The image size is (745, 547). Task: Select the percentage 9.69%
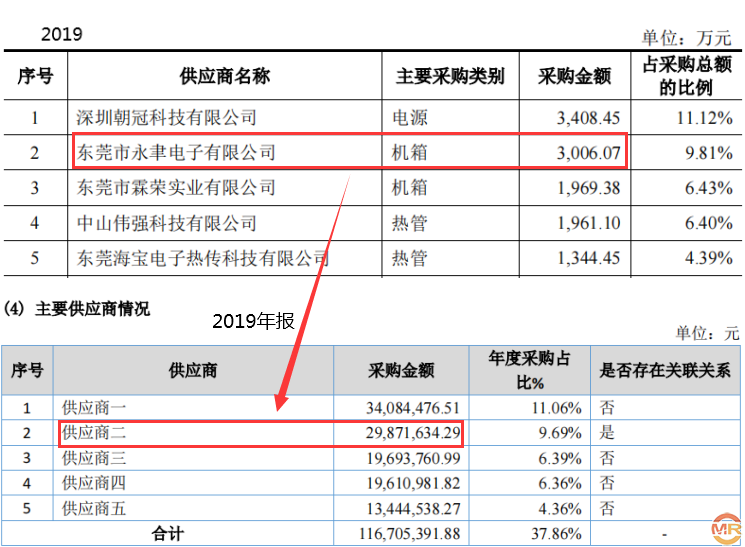click(x=560, y=433)
